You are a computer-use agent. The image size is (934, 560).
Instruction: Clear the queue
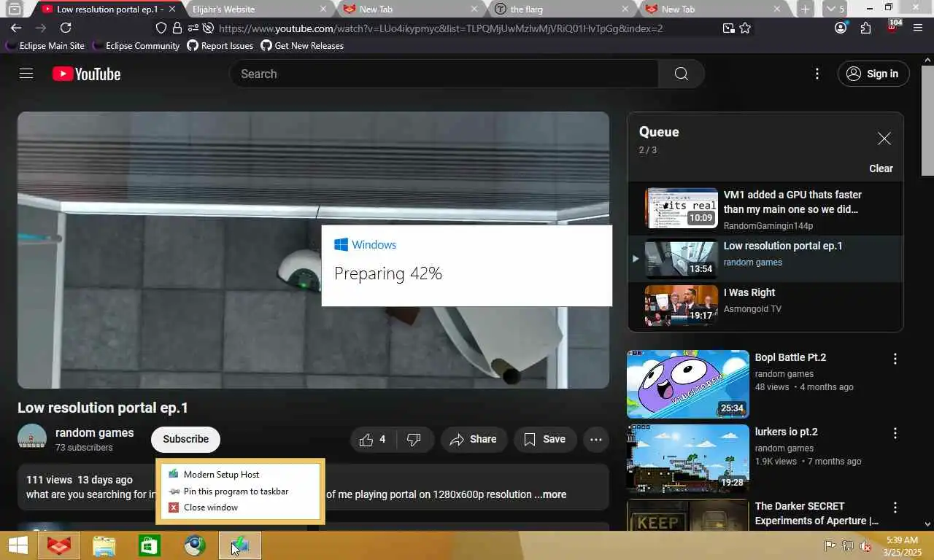coord(881,168)
